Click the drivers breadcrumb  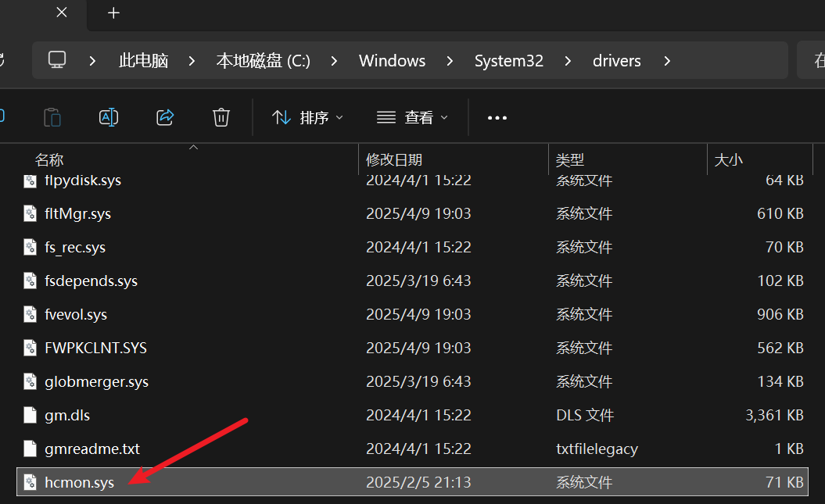tap(617, 61)
